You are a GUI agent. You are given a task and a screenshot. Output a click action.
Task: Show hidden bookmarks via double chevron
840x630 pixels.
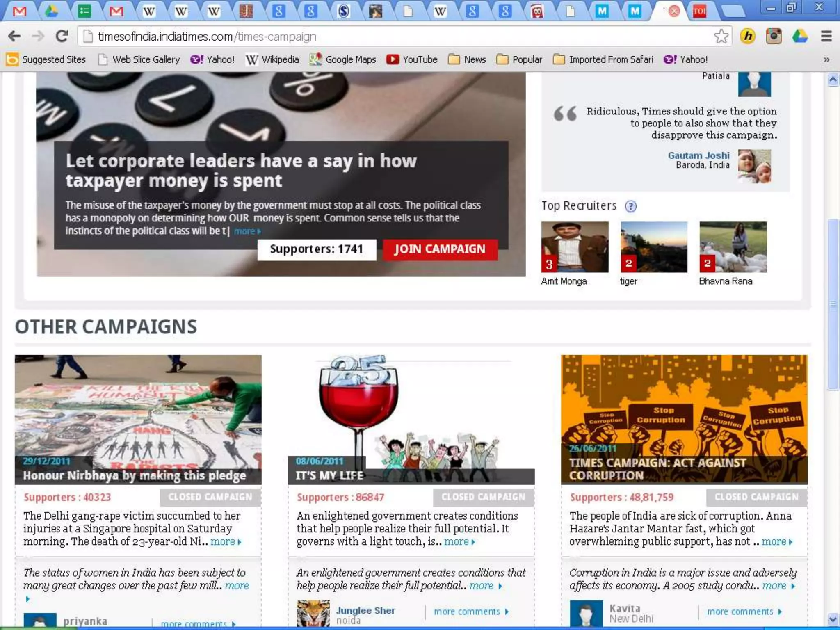coord(826,59)
